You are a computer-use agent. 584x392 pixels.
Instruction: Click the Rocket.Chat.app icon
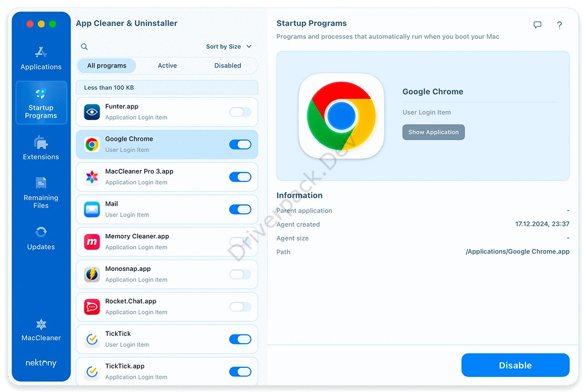pos(92,307)
